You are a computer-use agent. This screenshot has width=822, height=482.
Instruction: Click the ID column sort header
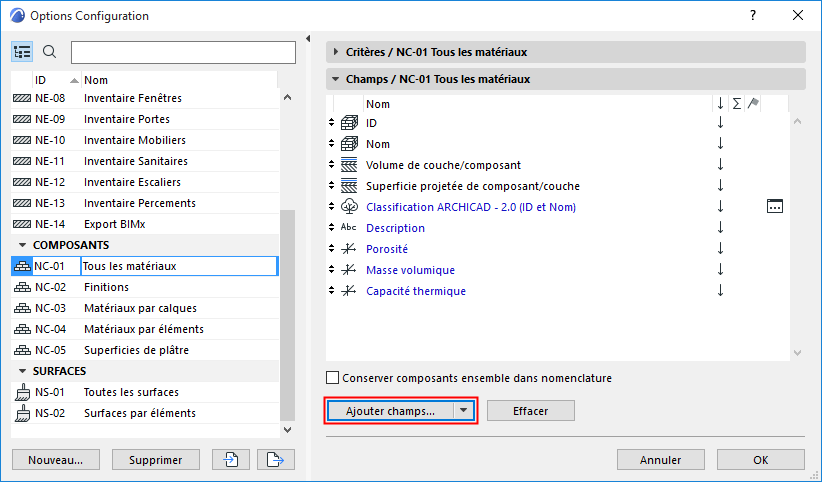pos(57,80)
